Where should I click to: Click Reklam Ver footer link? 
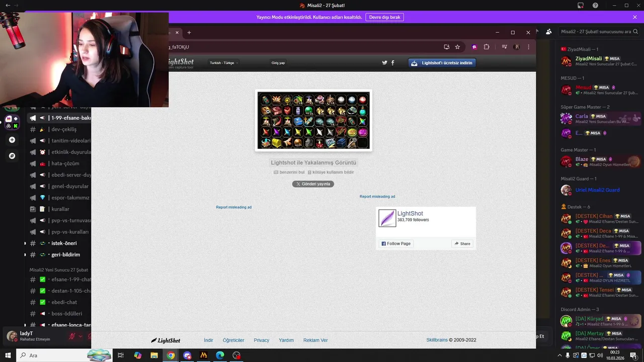(x=315, y=340)
